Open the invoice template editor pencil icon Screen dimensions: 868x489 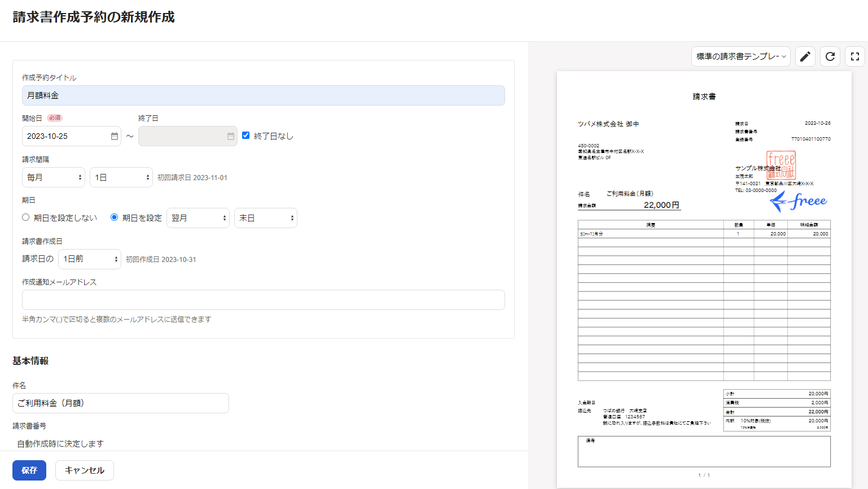point(805,56)
